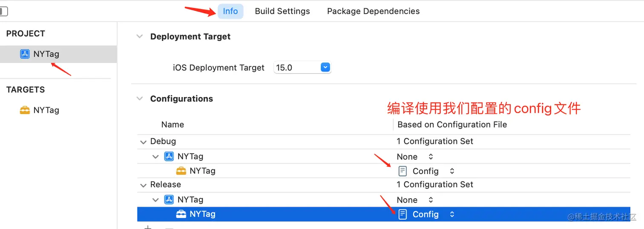Collapse the Debug configuration row
644x229 pixels.
(x=143, y=142)
